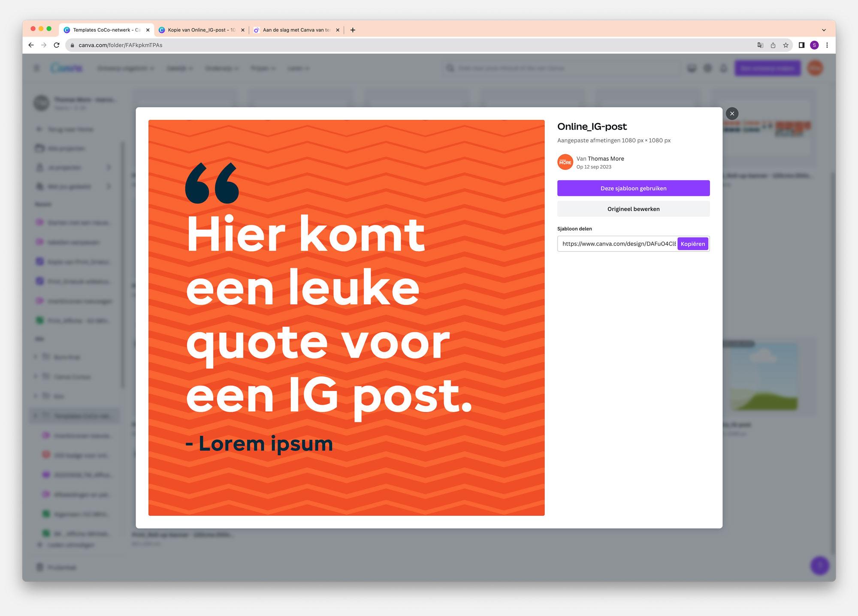
Task: Open a new browser tab
Action: coord(353,30)
